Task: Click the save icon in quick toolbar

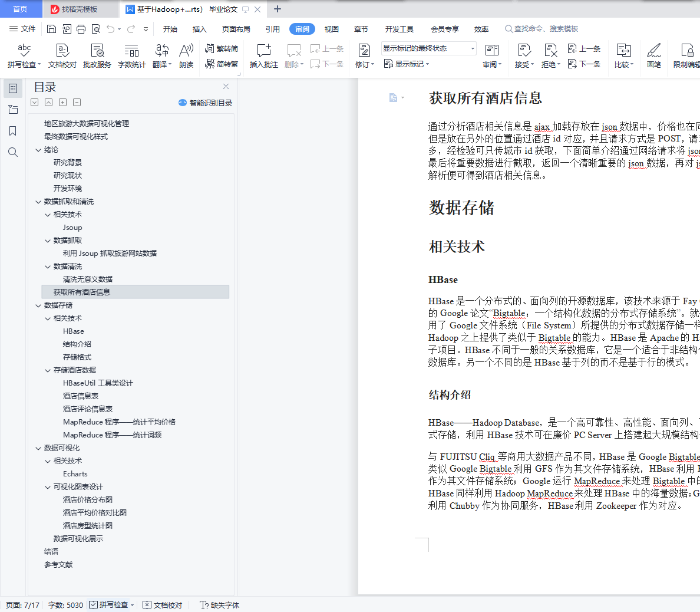Action: click(51, 29)
